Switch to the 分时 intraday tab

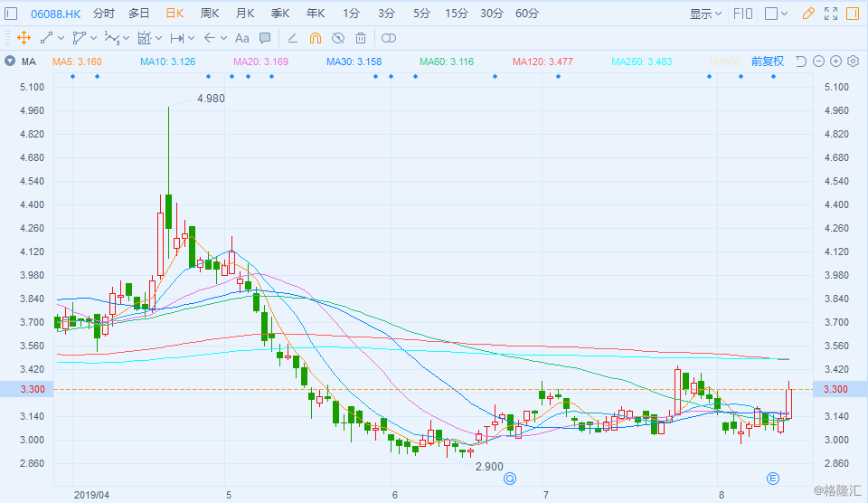click(103, 14)
